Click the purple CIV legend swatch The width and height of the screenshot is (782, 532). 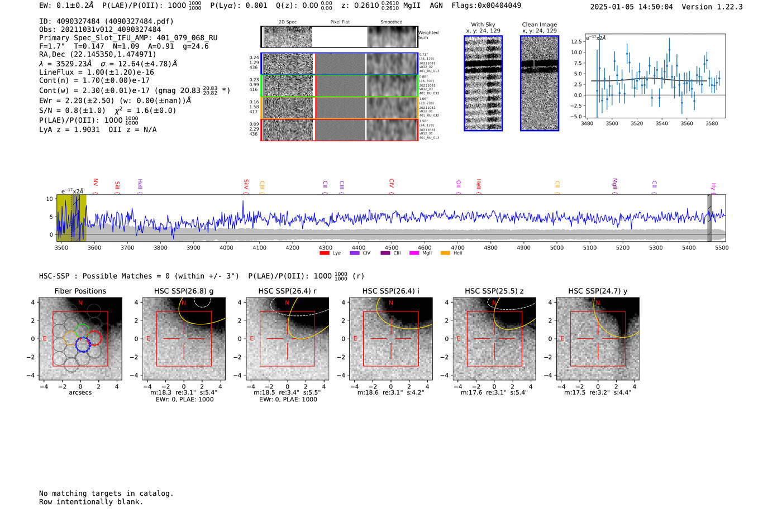(x=355, y=253)
